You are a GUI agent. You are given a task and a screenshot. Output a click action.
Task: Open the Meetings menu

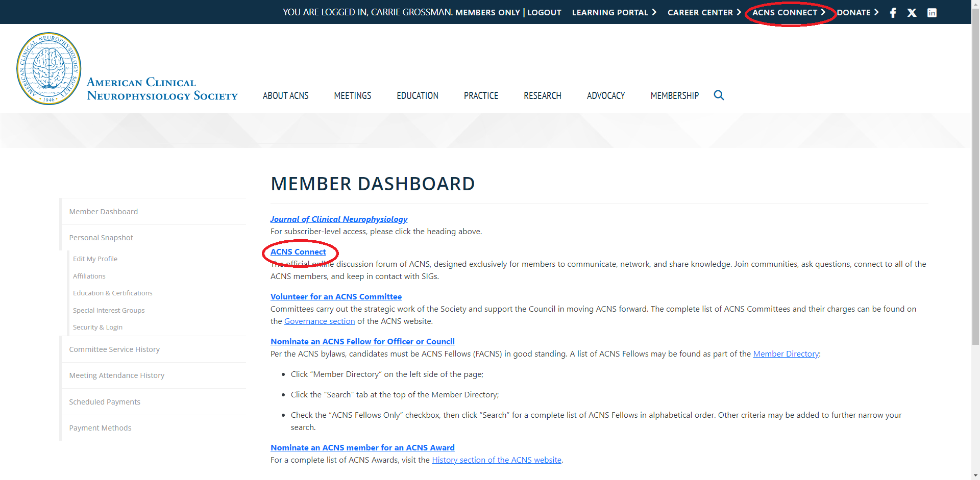pyautogui.click(x=352, y=95)
